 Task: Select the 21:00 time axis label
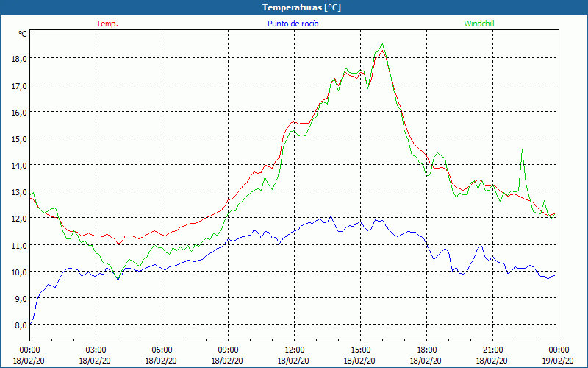point(492,350)
